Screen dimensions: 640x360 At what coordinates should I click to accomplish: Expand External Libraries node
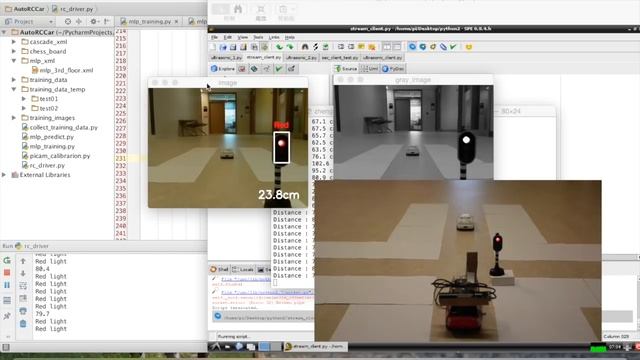pyautogui.click(x=4, y=175)
